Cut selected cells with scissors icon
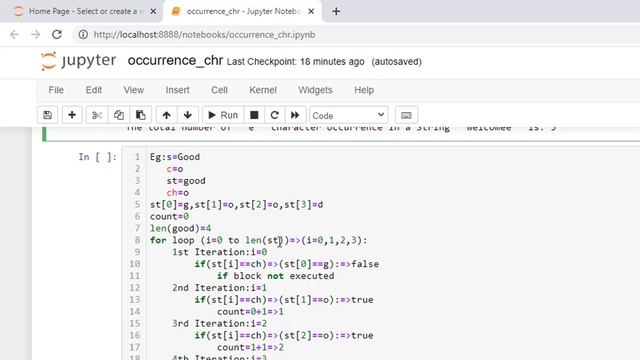 [97, 115]
